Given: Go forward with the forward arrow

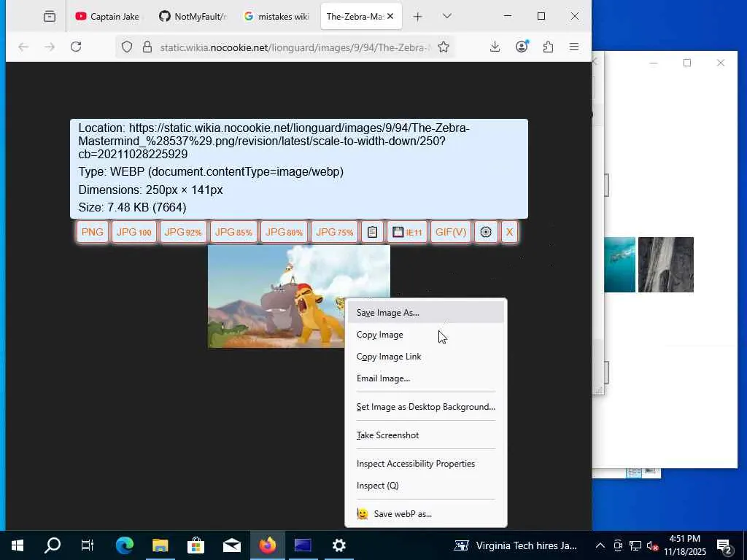Looking at the screenshot, I should tap(50, 47).
